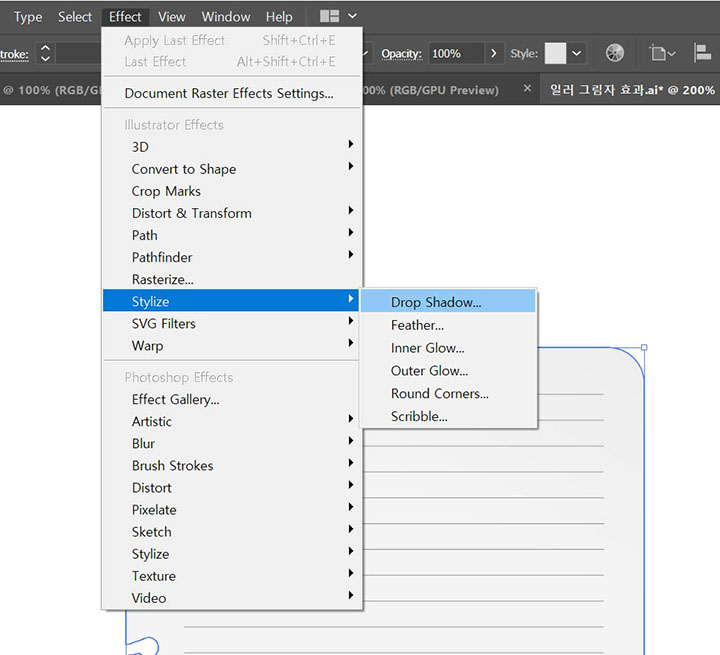Open the Arrange Documents layout icon
Viewport: 720px width, 655px height.
329,17
